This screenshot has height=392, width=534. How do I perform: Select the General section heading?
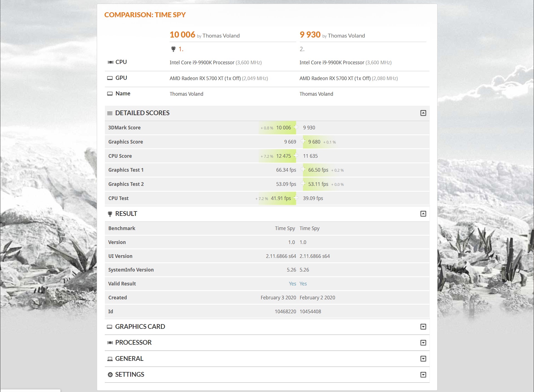click(x=129, y=359)
